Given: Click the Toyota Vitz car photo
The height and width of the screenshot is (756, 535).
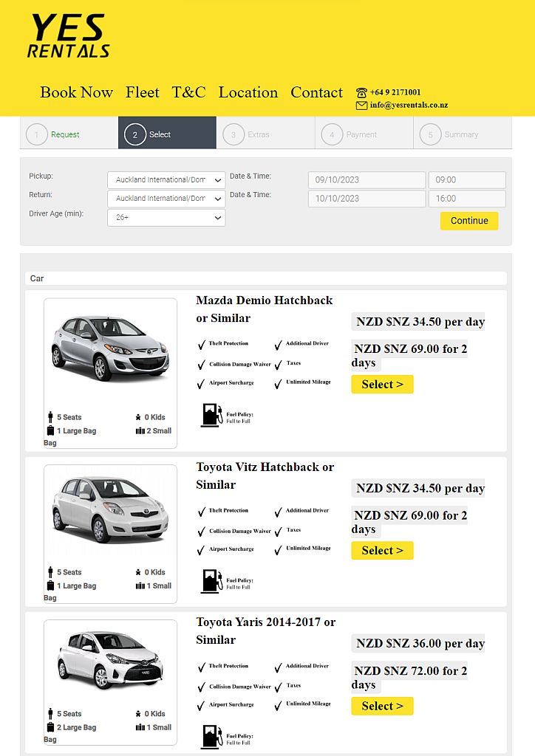Looking at the screenshot, I should pos(110,510).
